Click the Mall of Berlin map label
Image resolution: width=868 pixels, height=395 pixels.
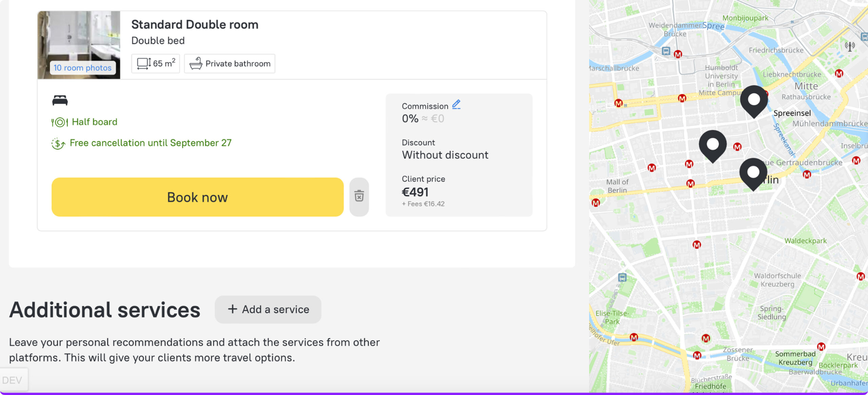(617, 186)
